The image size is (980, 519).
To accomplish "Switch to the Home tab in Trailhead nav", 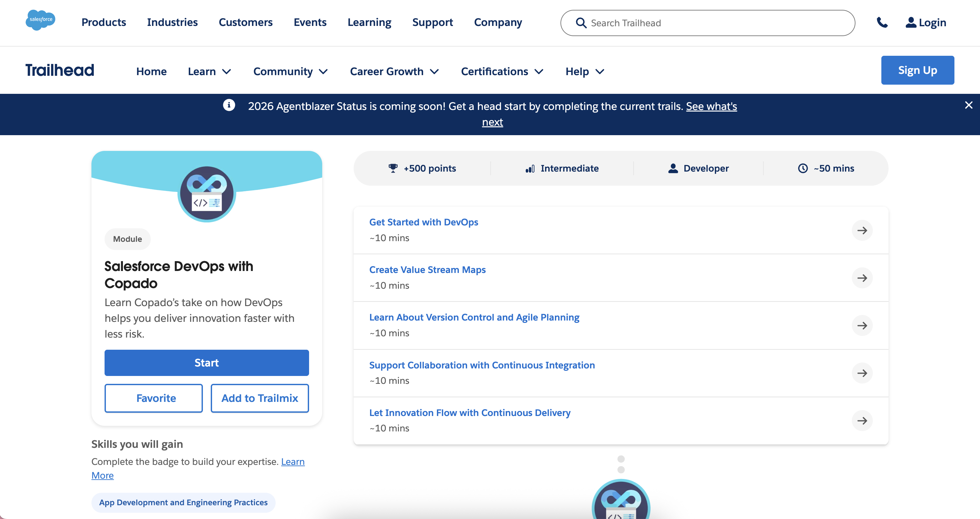I will tap(151, 71).
